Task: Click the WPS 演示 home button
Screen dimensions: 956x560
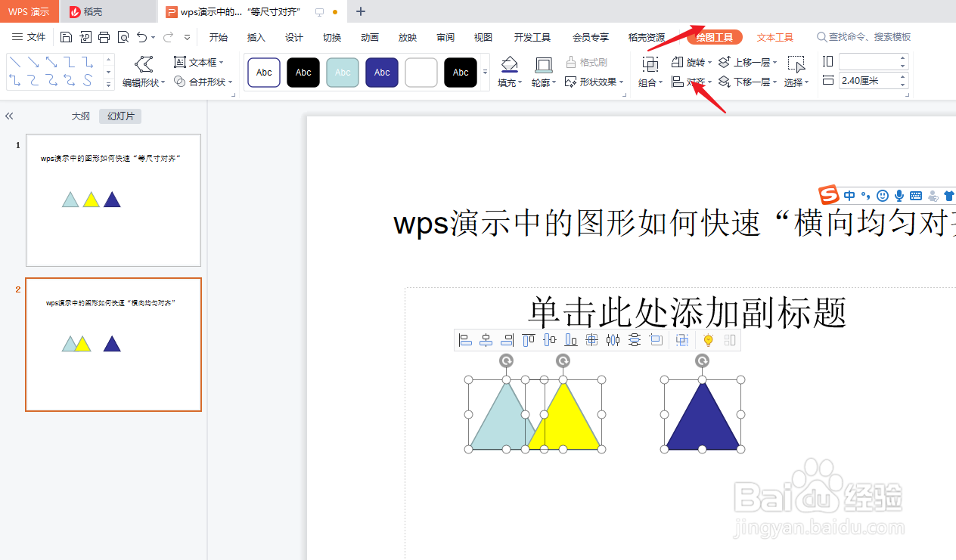Action: coord(29,11)
